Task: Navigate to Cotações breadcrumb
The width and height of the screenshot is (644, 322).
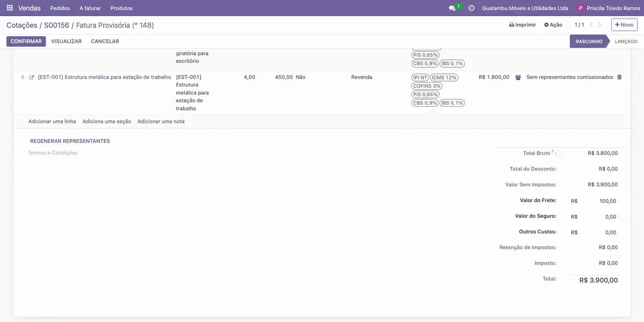Action: point(22,25)
